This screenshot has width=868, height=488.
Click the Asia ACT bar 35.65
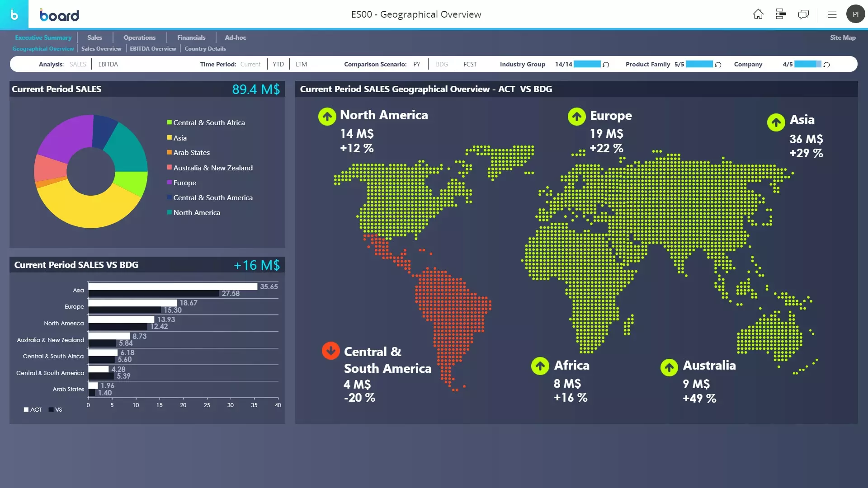tap(173, 286)
